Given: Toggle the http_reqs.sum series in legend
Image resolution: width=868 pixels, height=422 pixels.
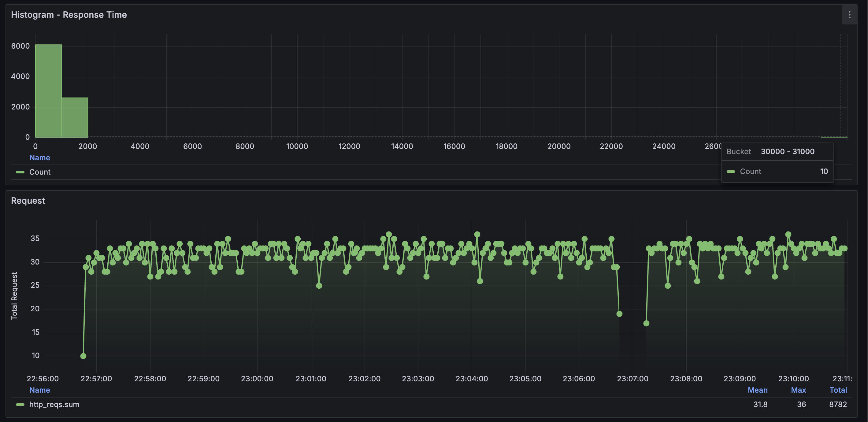Looking at the screenshot, I should click(x=54, y=405).
